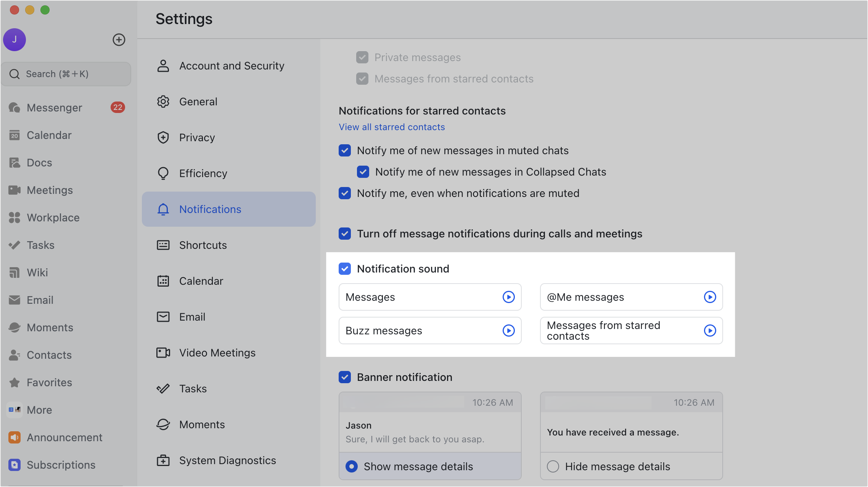Select Hide message details radio button
The image size is (868, 487).
(x=553, y=466)
